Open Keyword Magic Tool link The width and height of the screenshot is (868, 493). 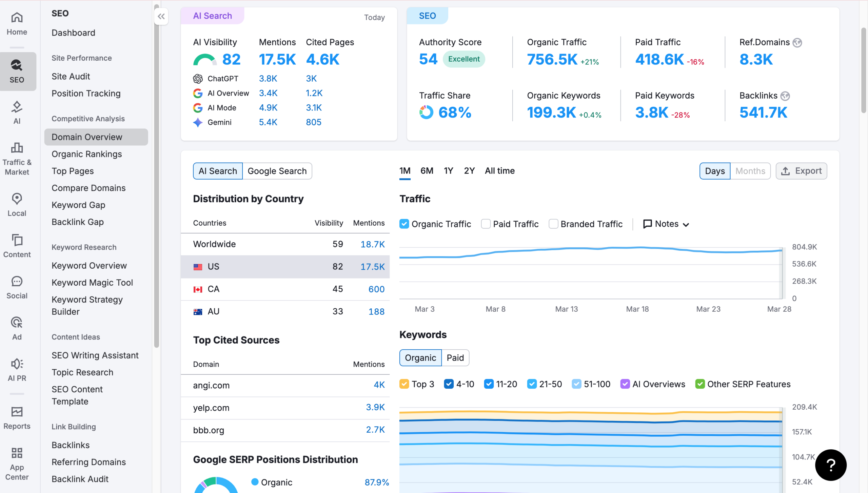click(92, 283)
